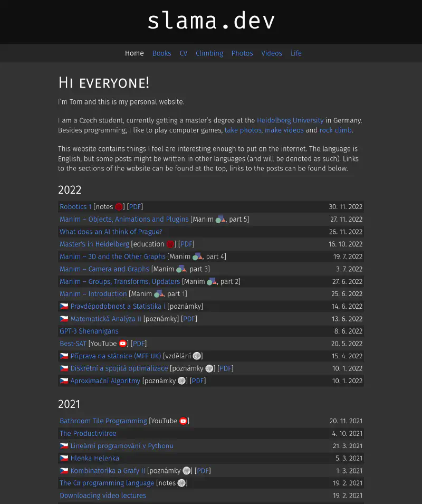This screenshot has height=504, width=422.
Task: Click the YouTube icon next to Best-SAT
Action: 123,344
